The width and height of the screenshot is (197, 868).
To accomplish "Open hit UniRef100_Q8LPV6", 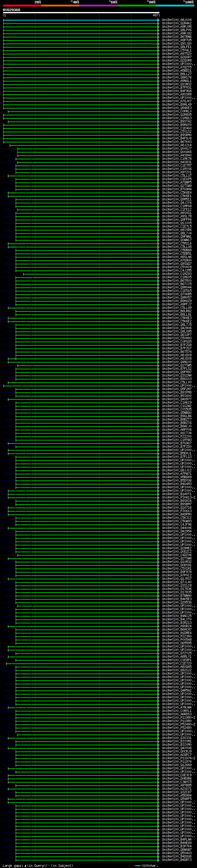I will (177, 30).
